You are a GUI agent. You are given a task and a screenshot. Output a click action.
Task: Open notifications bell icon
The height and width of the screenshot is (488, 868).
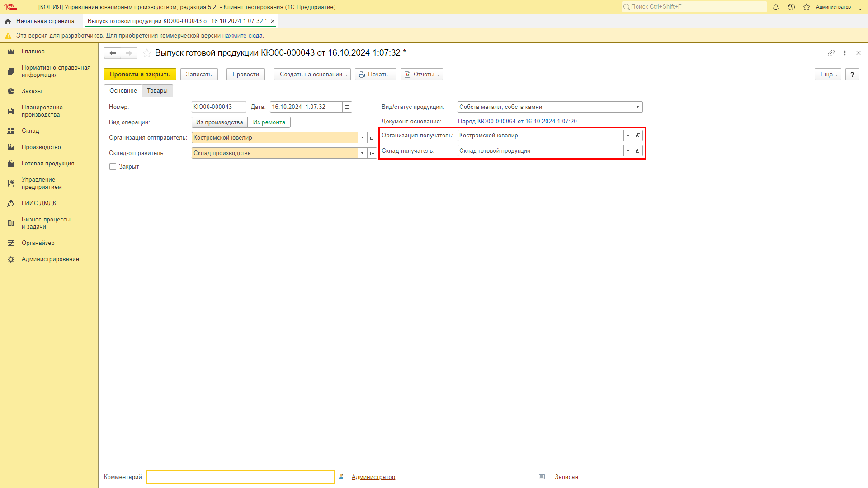pyautogui.click(x=776, y=7)
